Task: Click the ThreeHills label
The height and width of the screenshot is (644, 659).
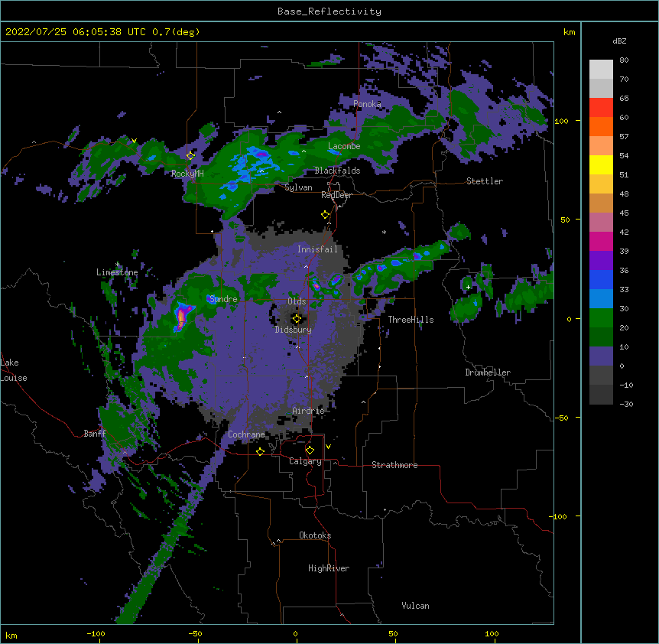Action: point(411,320)
